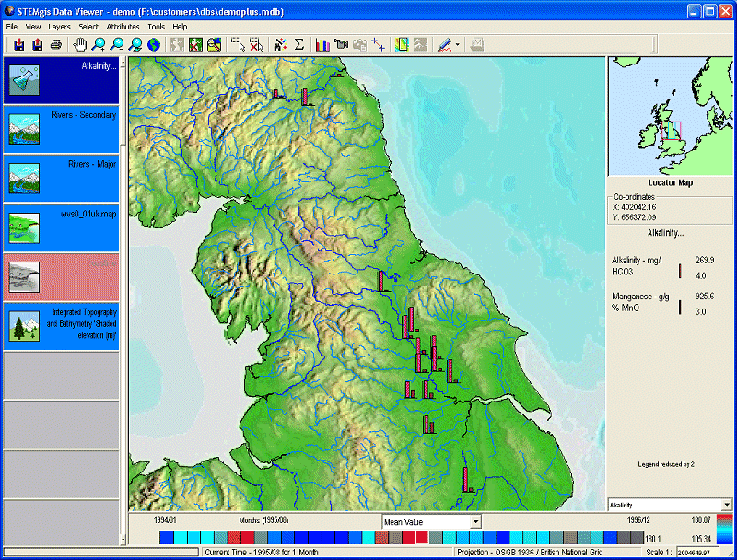The image size is (737, 560).
Task: Open the Mean Value dropdown
Action: coord(474,521)
